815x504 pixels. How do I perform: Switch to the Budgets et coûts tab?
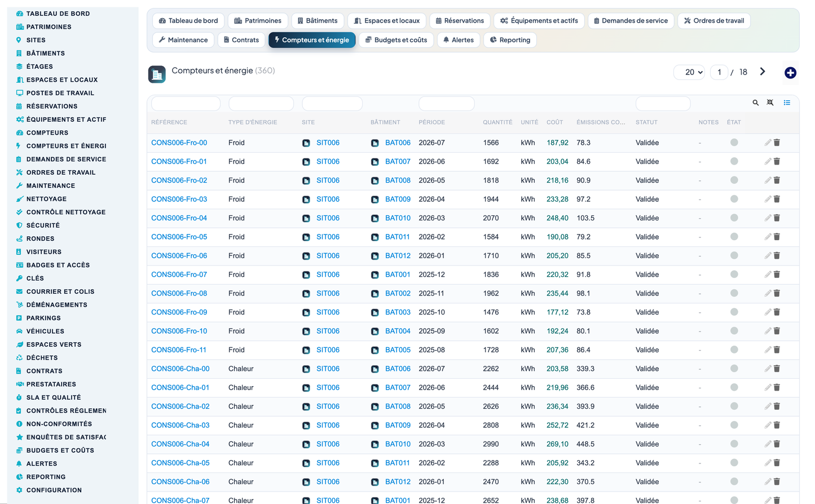tap(396, 40)
